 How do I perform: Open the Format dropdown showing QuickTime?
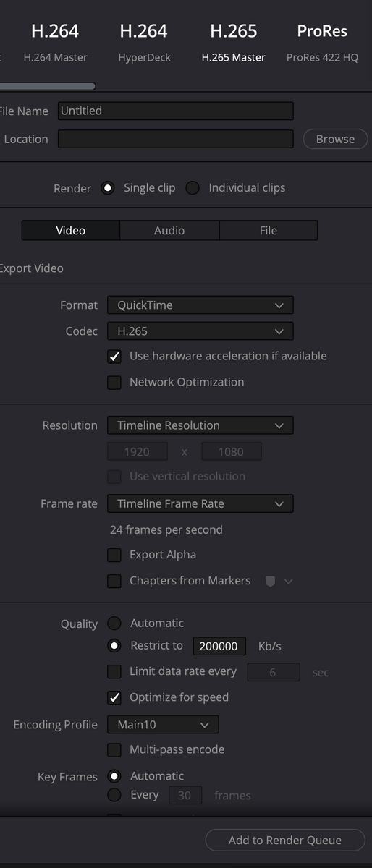click(200, 305)
